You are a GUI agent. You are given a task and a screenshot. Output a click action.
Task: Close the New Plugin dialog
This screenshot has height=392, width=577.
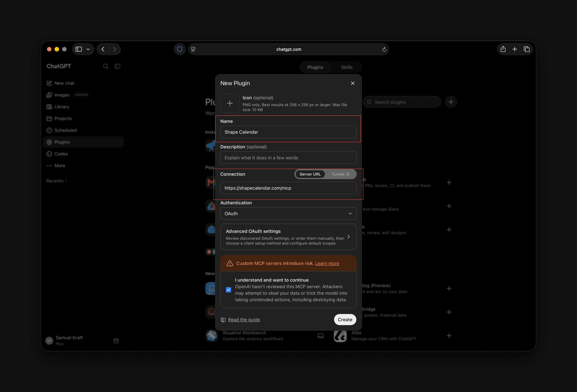[x=352, y=83]
